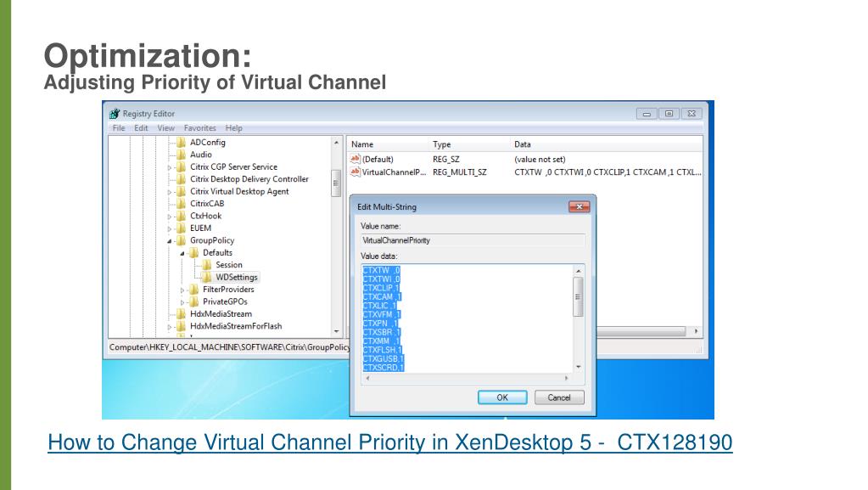Click the PrivateGPOs folder icon
Viewport: 868px width, 490px height.
click(193, 301)
